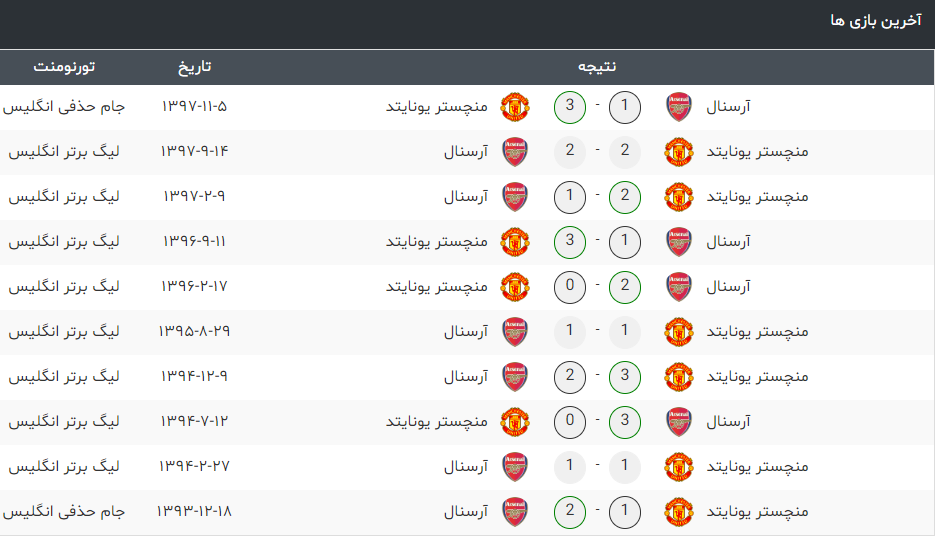Click the آخرین بازی ها section title
The height and width of the screenshot is (536, 936).
[876, 21]
